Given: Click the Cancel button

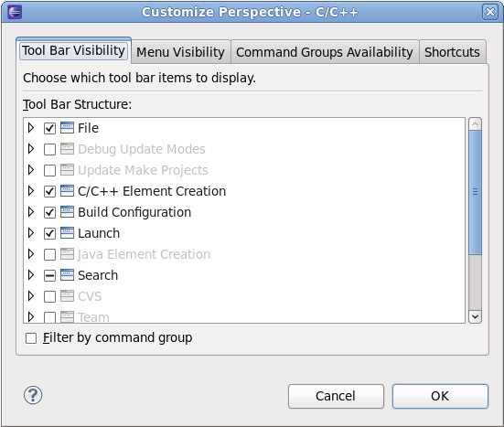Looking at the screenshot, I should 336,396.
